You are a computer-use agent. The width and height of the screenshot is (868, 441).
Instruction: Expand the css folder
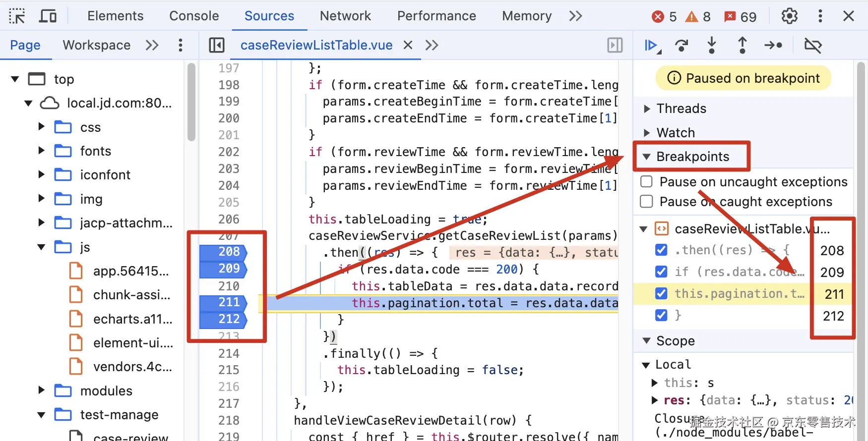pyautogui.click(x=42, y=127)
